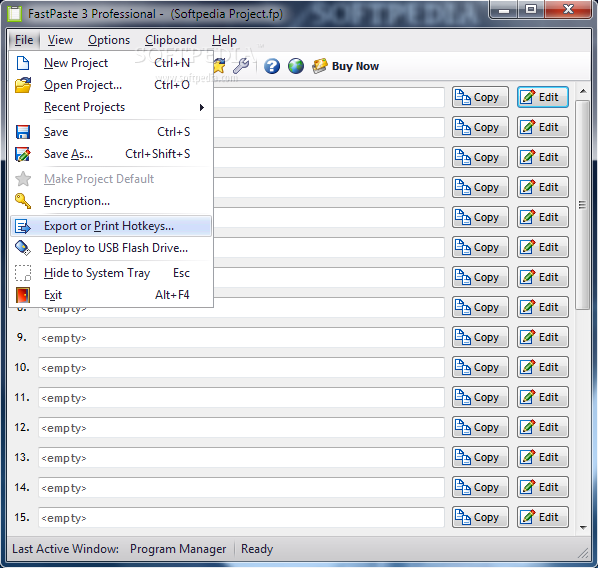Click the row 15 empty text field

pyautogui.click(x=241, y=518)
